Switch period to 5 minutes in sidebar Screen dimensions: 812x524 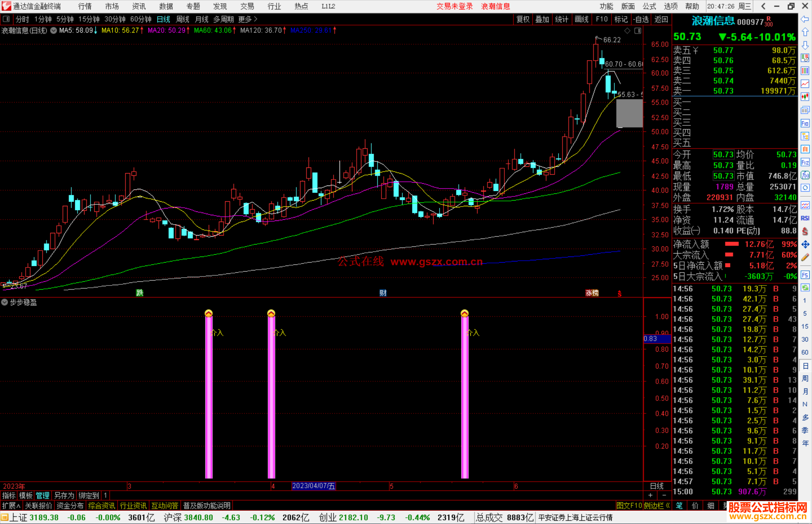[805, 313]
